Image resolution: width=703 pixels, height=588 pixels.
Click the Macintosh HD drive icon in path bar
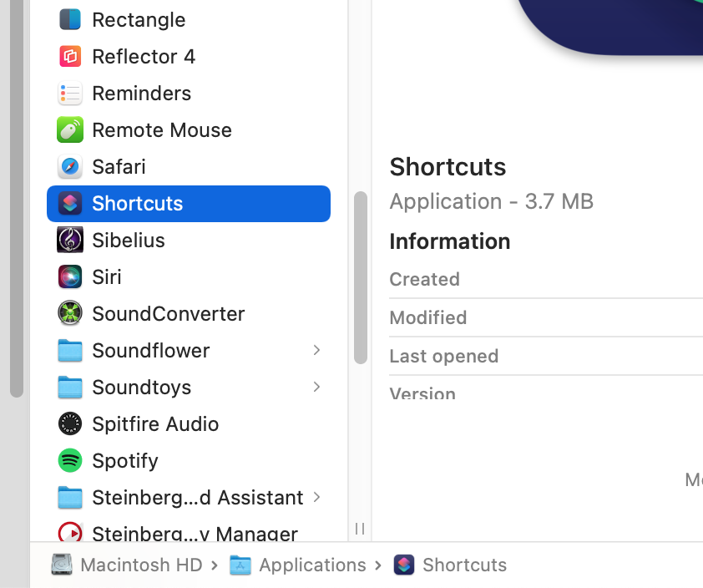[x=62, y=565]
